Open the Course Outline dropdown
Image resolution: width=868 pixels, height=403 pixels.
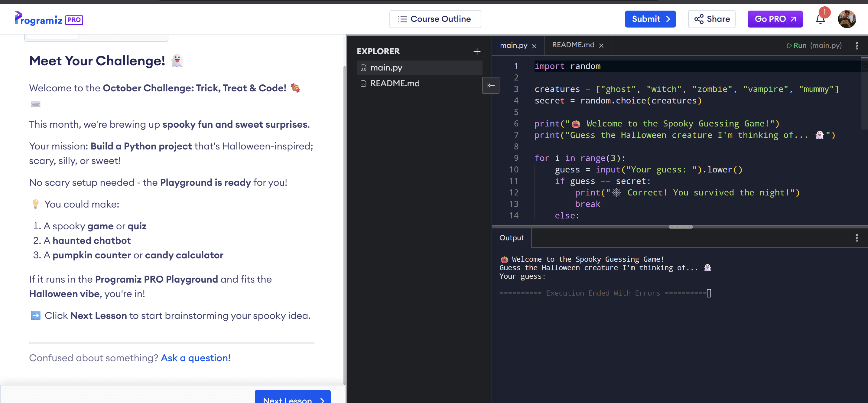tap(435, 19)
